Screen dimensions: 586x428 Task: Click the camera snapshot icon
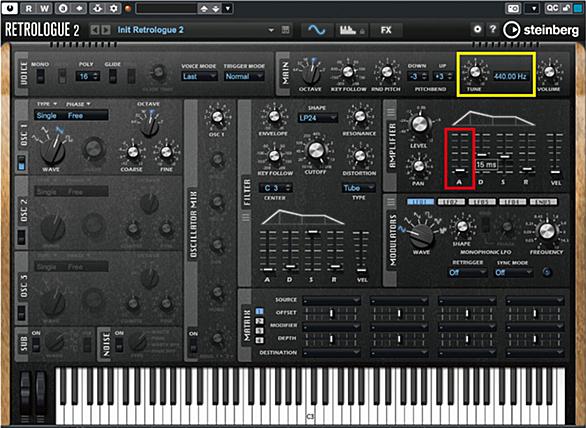pos(513,8)
